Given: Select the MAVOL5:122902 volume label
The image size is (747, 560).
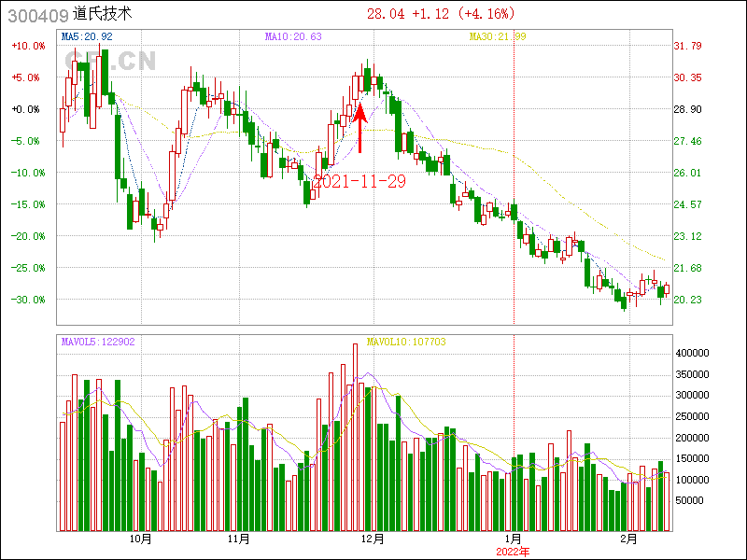Looking at the screenshot, I should point(98,342).
